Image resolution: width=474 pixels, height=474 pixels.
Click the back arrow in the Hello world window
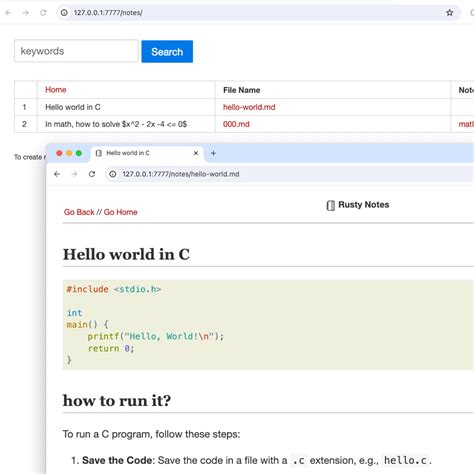[57, 174]
